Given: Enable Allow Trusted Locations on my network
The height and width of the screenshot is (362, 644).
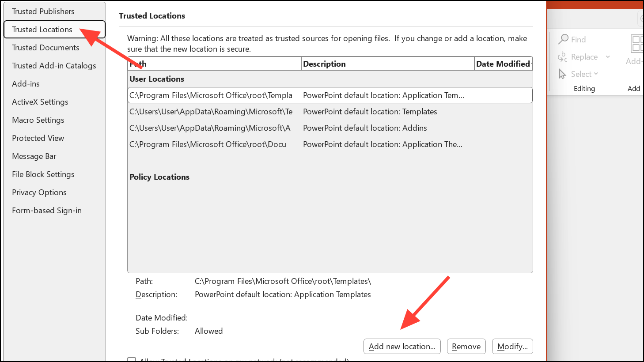Looking at the screenshot, I should point(132,360).
